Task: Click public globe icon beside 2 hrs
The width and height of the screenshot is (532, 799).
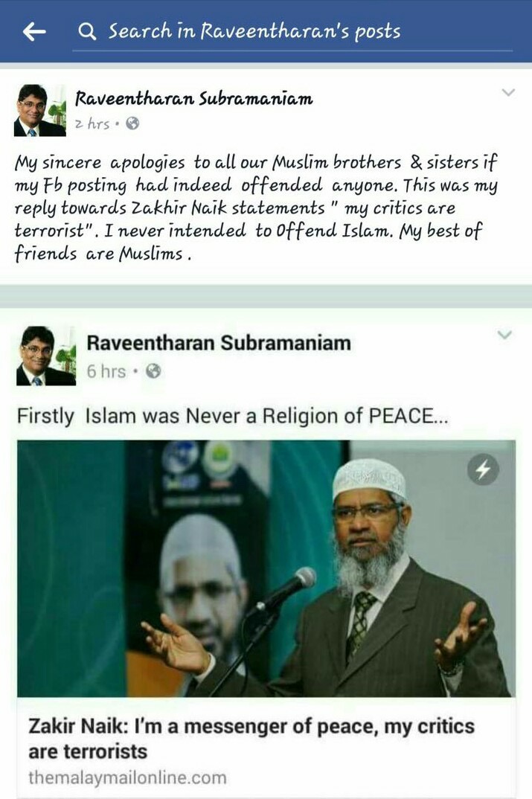Action: tap(132, 123)
